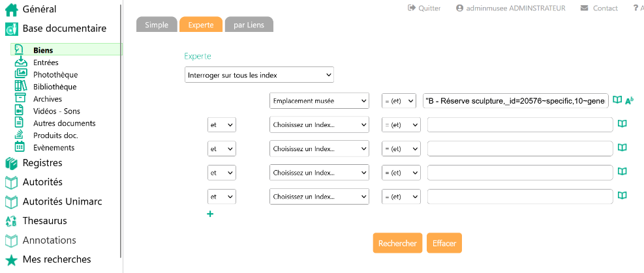The width and height of the screenshot is (644, 273).
Task: Click the Emplacement musée search value field
Action: [515, 100]
